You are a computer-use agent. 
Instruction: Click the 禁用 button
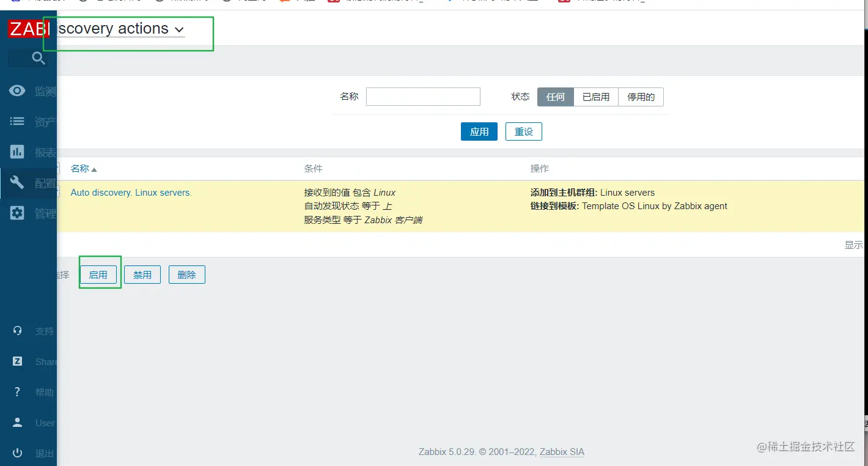tap(142, 275)
